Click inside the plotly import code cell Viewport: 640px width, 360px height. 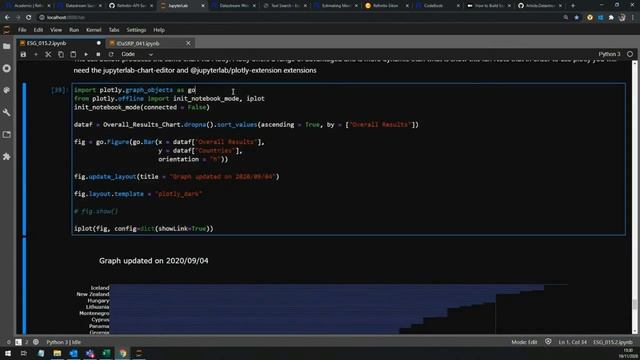tap(349, 159)
